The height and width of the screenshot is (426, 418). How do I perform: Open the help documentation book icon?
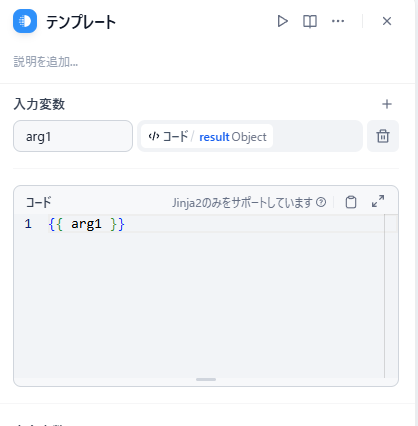click(310, 21)
